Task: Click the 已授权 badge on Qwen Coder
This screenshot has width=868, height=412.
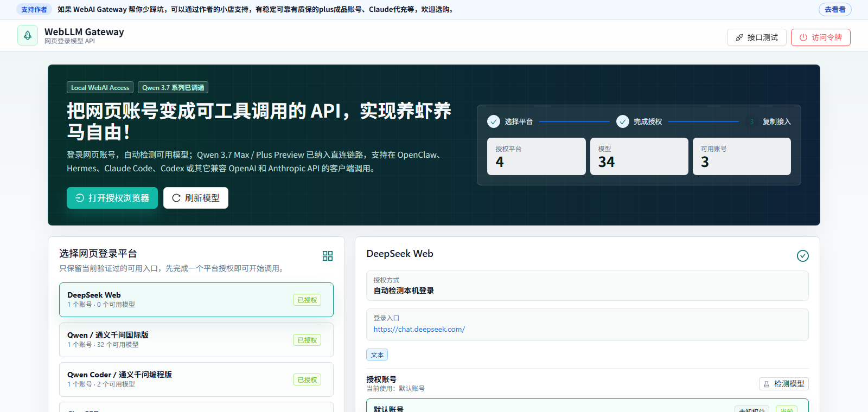Action: tap(307, 379)
